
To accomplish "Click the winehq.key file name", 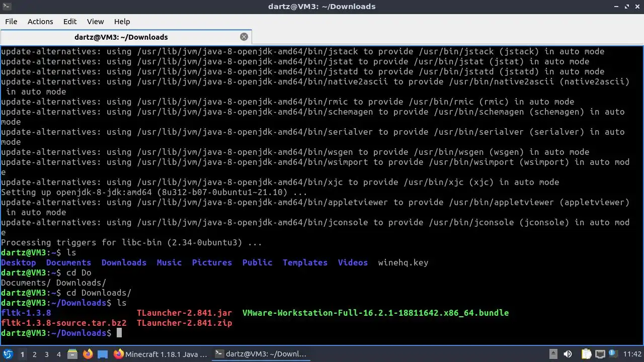I will click(x=403, y=262).
